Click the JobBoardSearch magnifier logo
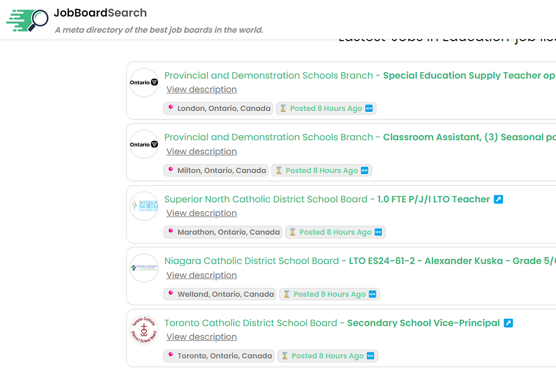The height and width of the screenshot is (392, 556). (x=27, y=20)
